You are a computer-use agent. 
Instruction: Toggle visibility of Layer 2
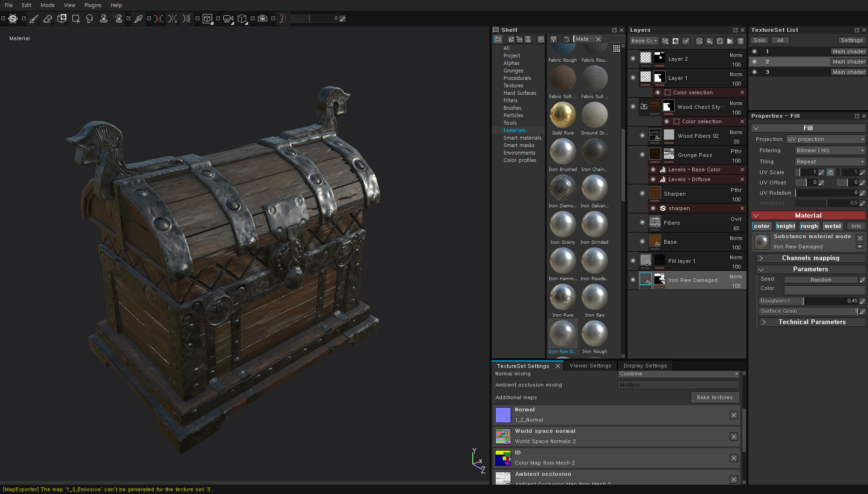[633, 58]
